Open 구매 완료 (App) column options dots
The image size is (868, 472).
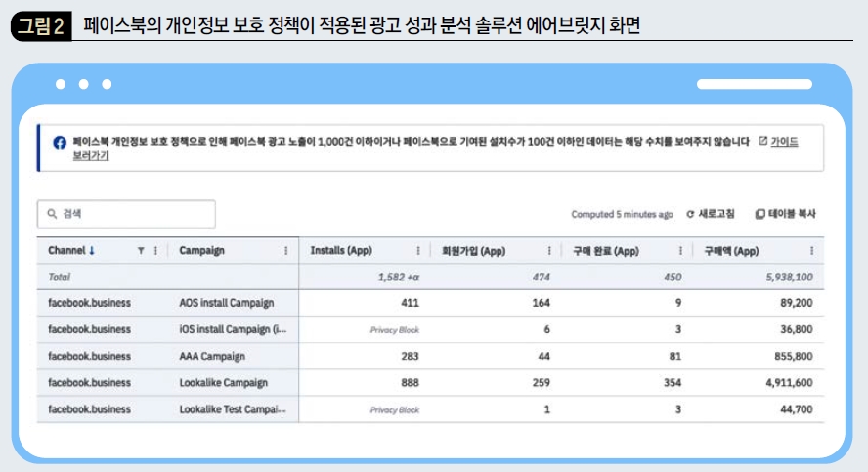(x=680, y=251)
